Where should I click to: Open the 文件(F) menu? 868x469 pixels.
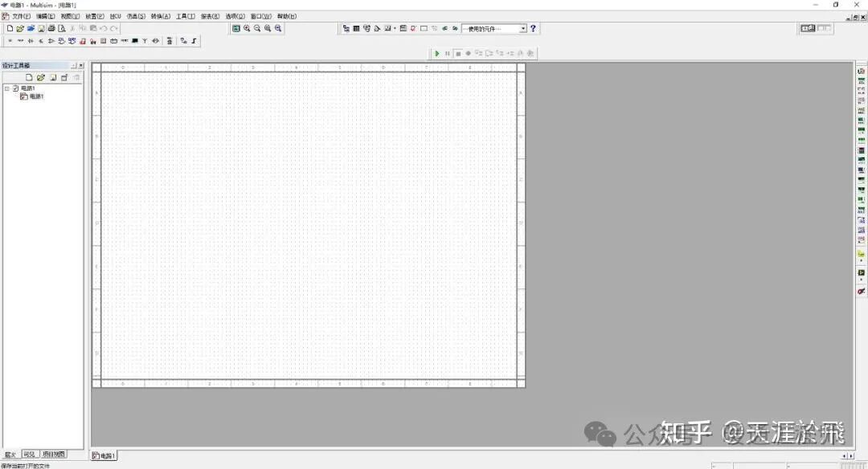21,16
